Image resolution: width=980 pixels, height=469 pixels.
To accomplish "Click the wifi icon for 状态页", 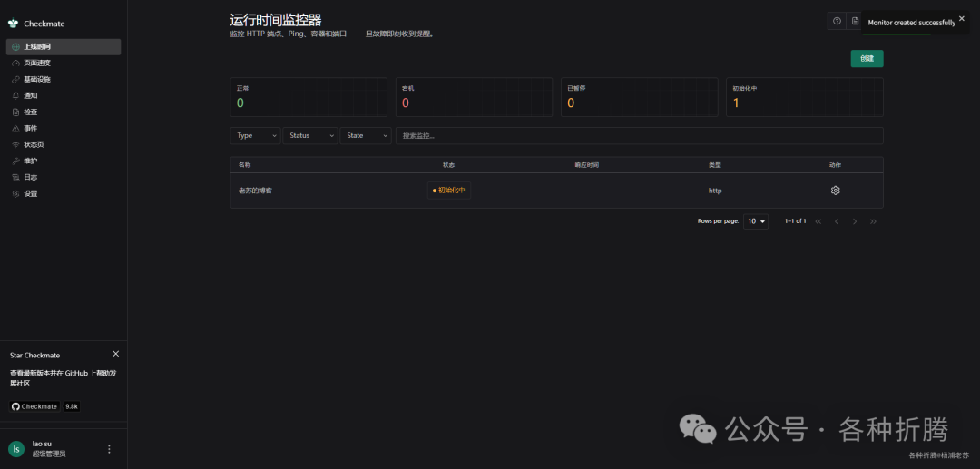I will (x=15, y=144).
